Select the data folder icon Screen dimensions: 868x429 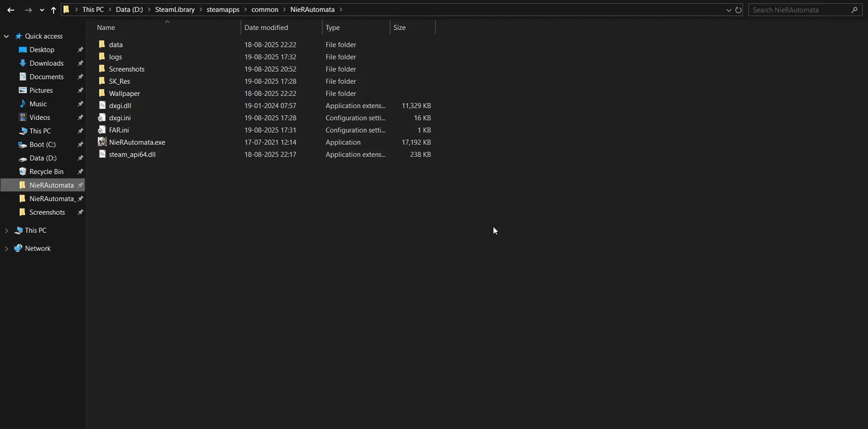coord(102,44)
